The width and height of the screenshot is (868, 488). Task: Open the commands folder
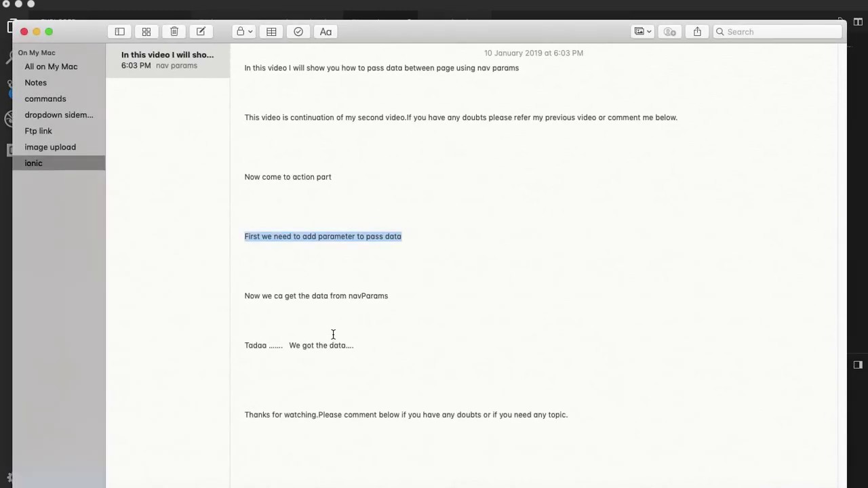pyautogui.click(x=58, y=99)
